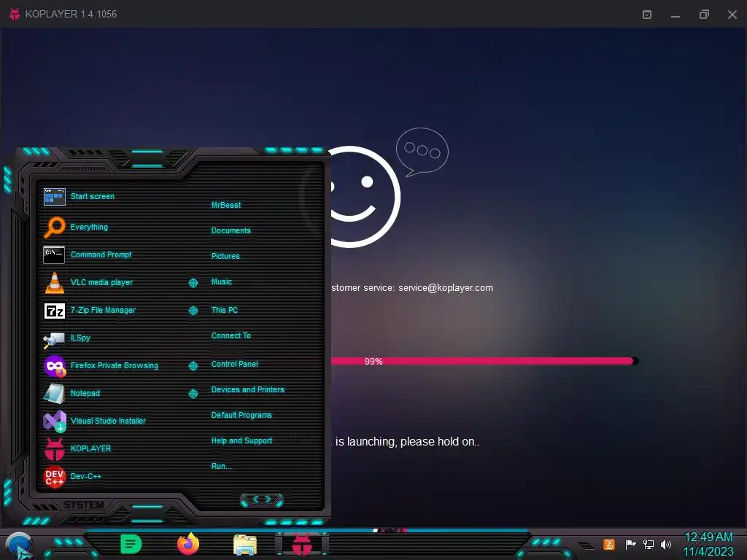The width and height of the screenshot is (747, 560).
Task: Click the Command Prompt label
Action: (x=101, y=254)
